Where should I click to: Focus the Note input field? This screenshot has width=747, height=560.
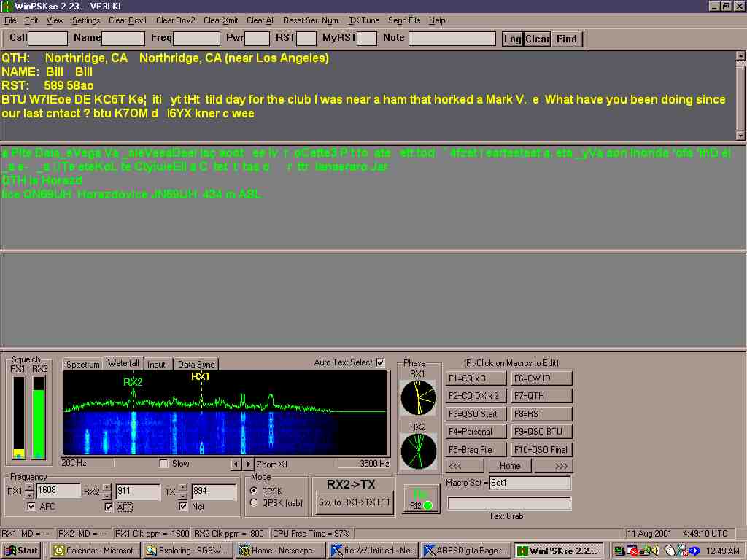[452, 38]
